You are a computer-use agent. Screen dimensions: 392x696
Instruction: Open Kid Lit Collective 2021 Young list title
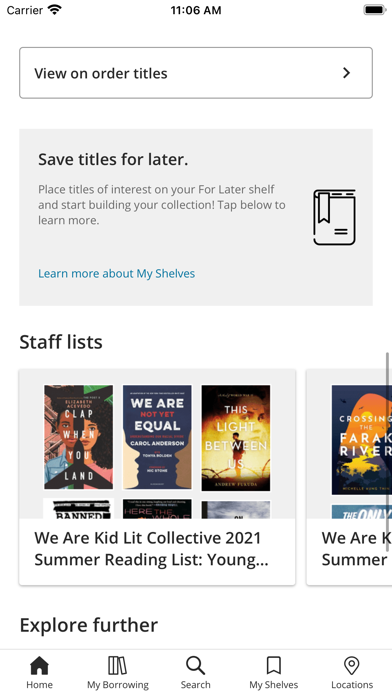(x=151, y=549)
